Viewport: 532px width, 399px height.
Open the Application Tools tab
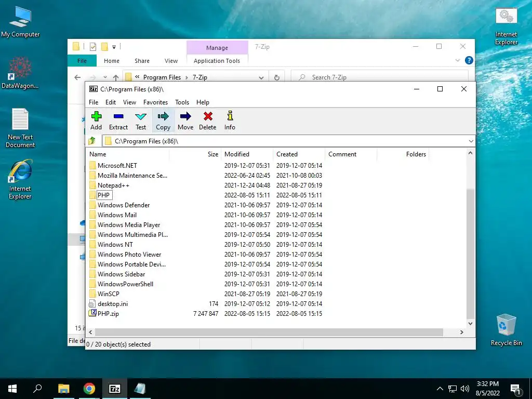point(217,61)
